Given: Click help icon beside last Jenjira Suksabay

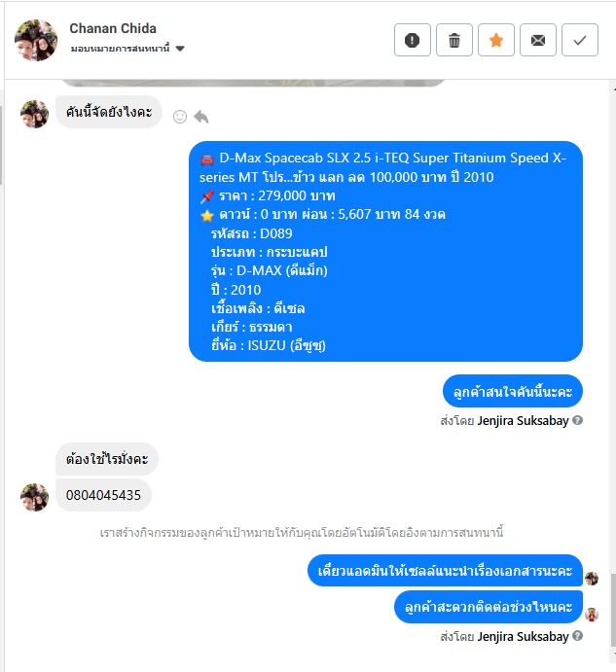Looking at the screenshot, I should tap(577, 636).
